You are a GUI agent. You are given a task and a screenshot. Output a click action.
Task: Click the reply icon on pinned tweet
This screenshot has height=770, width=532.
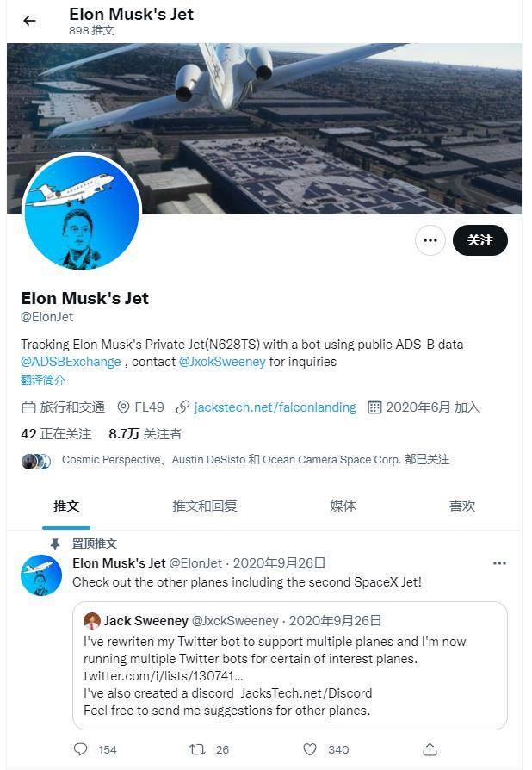coord(80,748)
